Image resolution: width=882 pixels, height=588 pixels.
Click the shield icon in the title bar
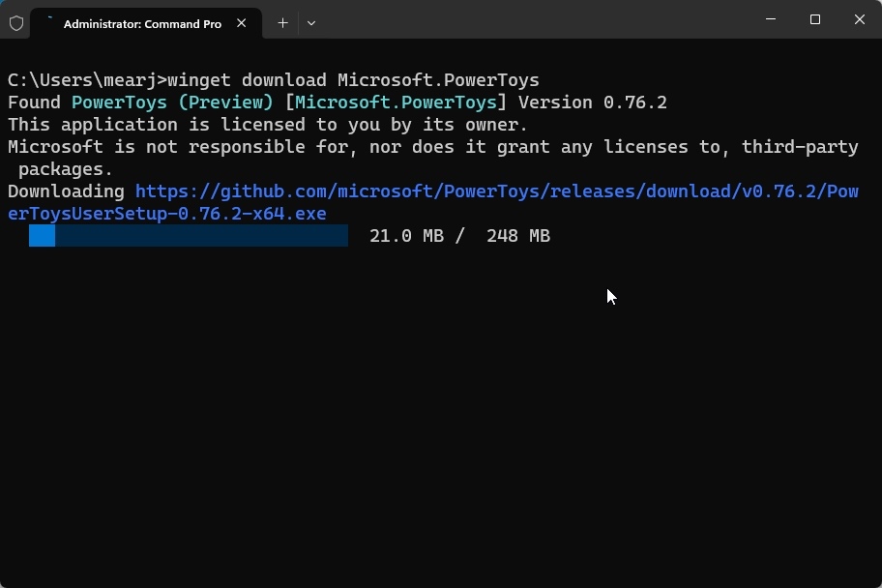coord(15,22)
